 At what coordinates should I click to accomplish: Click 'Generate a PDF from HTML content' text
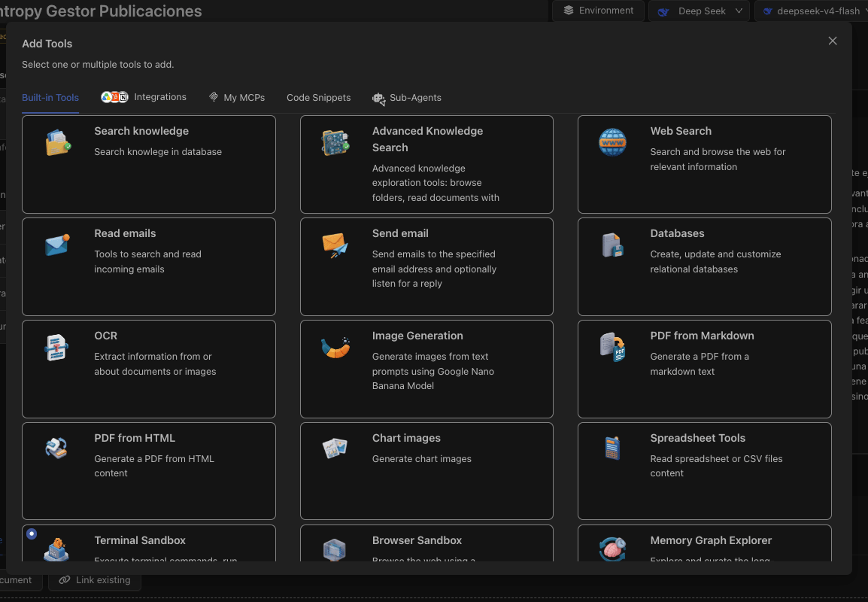tap(154, 466)
